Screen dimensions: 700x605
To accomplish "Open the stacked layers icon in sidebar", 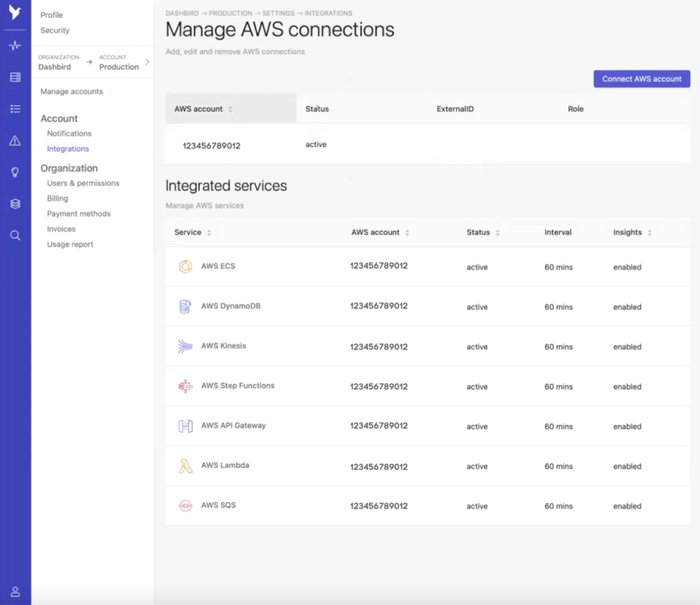I will 15,204.
